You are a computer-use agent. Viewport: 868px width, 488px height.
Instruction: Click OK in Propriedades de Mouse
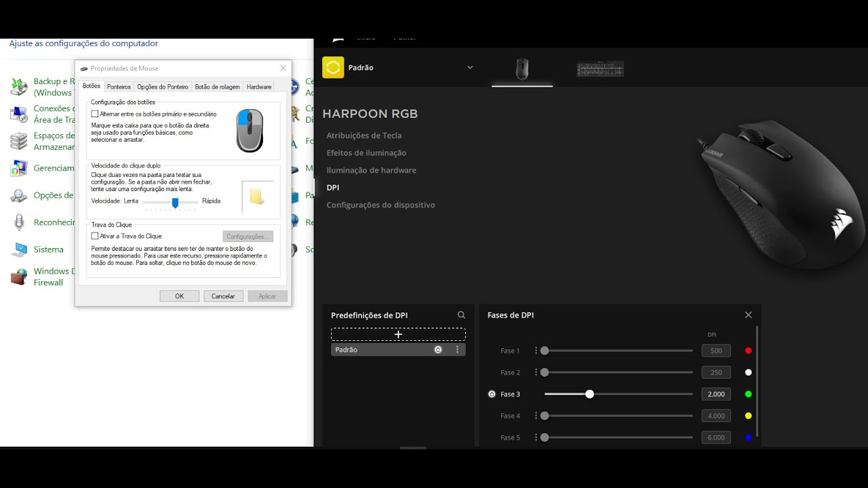(180, 296)
